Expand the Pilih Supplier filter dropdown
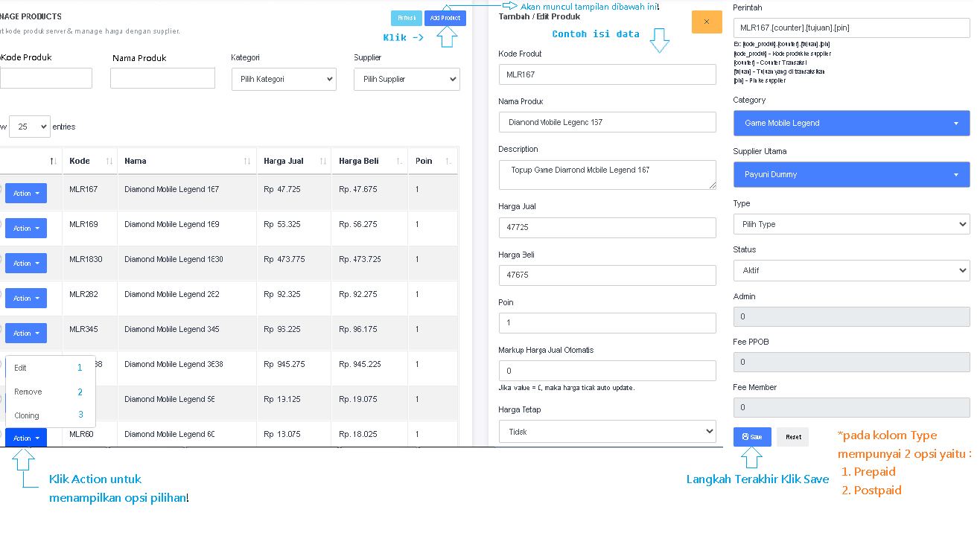980x533 pixels. [x=407, y=79]
